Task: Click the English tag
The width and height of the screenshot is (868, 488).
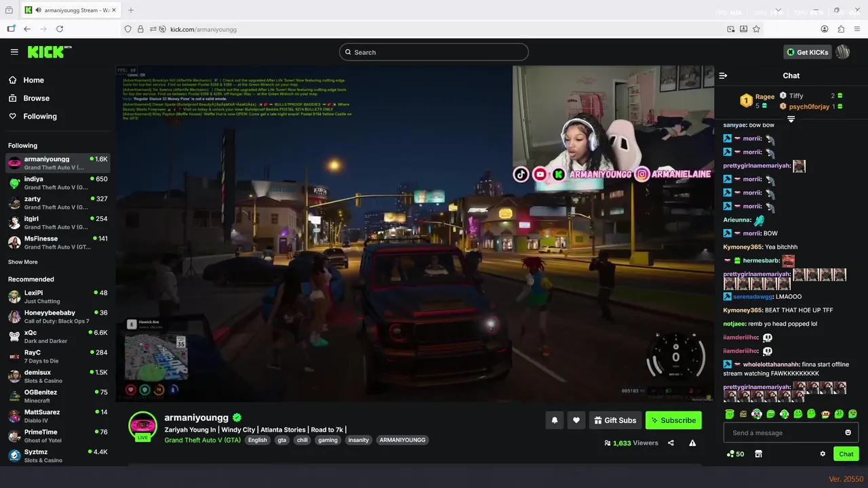Action: tap(258, 441)
